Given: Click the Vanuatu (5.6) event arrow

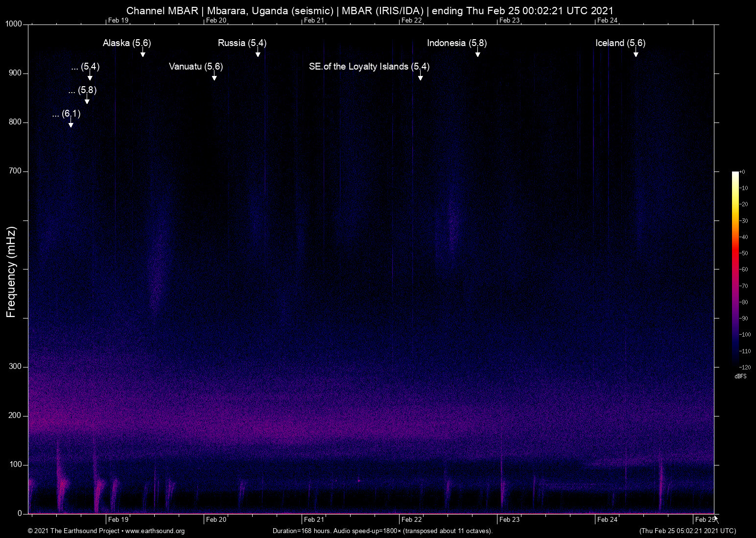Looking at the screenshot, I should 214,78.
